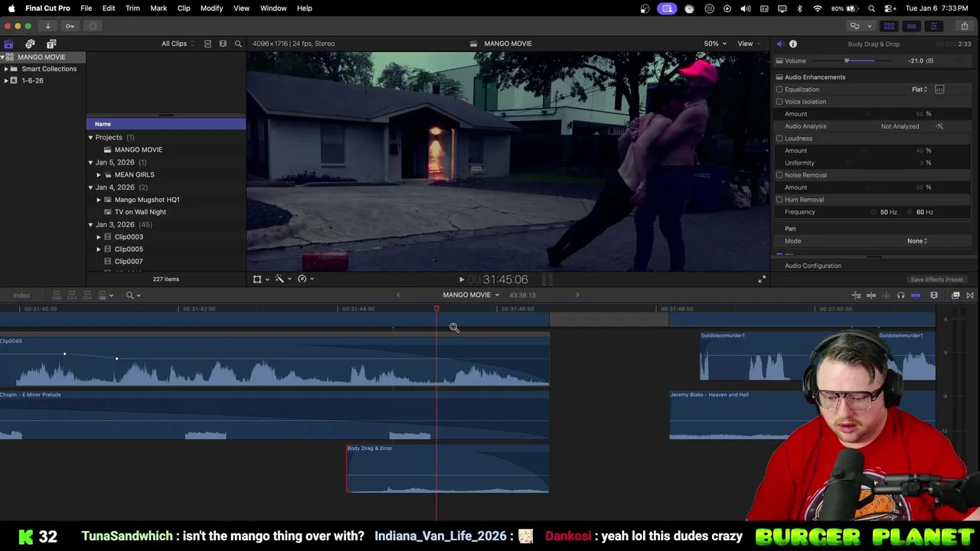Image resolution: width=980 pixels, height=551 pixels.
Task: Show the Libraries sidebar icon
Action: coord(8,44)
